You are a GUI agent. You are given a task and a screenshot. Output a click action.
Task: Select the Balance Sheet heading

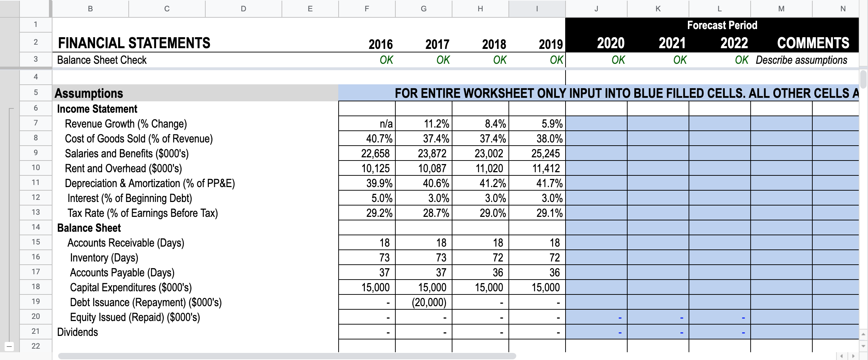click(x=89, y=228)
